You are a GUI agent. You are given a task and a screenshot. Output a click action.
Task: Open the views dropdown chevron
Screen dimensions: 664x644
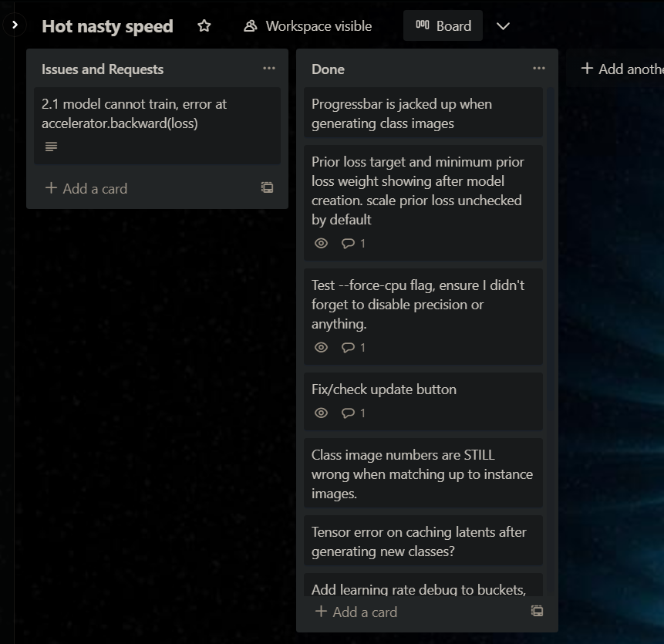pyautogui.click(x=503, y=26)
